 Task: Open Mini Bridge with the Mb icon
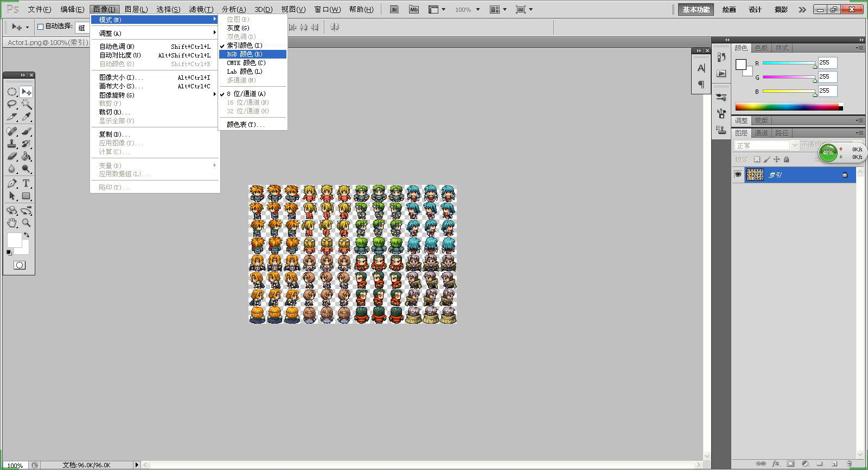(414, 9)
